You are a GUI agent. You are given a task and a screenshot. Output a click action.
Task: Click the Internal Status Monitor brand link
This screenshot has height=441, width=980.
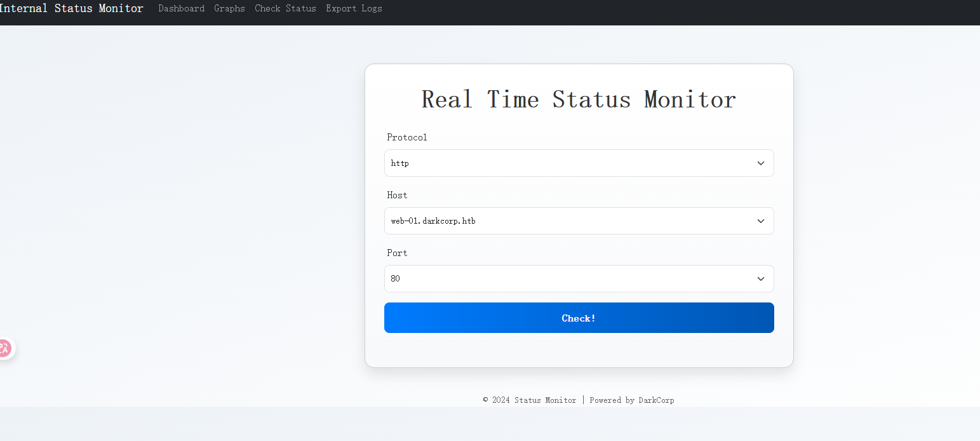point(71,9)
